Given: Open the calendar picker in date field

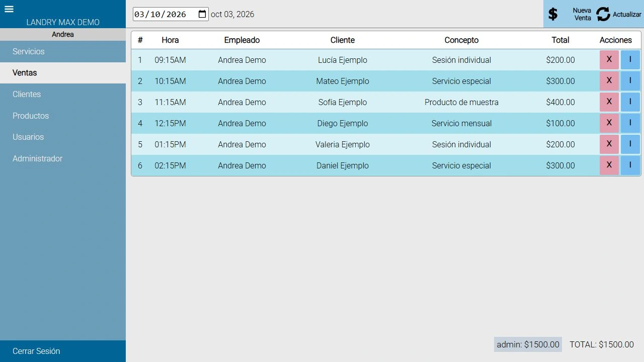Looking at the screenshot, I should tap(202, 14).
